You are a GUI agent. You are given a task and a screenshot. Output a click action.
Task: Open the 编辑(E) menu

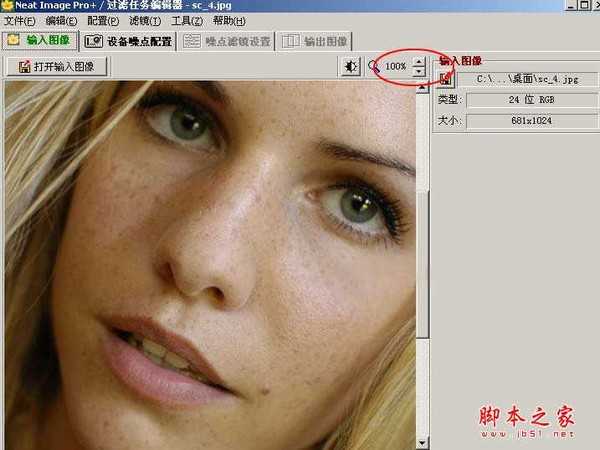(x=62, y=21)
